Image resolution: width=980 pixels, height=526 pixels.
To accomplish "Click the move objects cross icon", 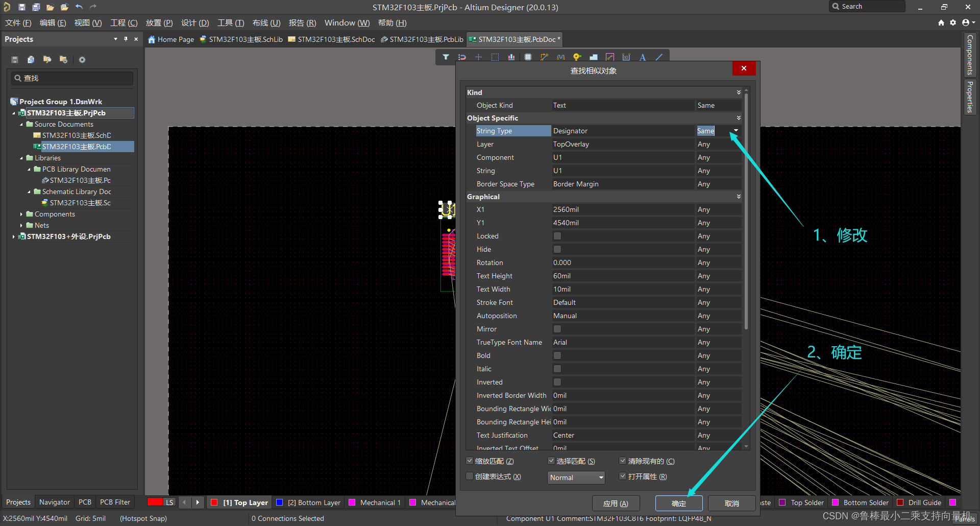I will (478, 57).
